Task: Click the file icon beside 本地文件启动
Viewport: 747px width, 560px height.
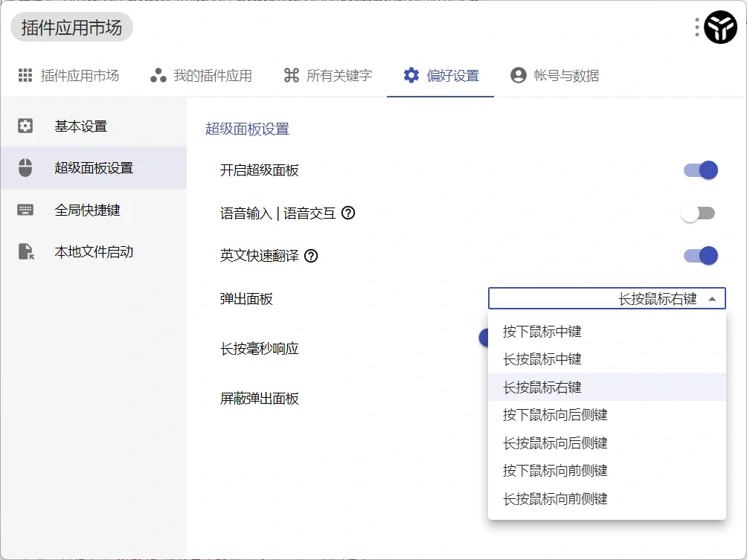Action: tap(25, 251)
